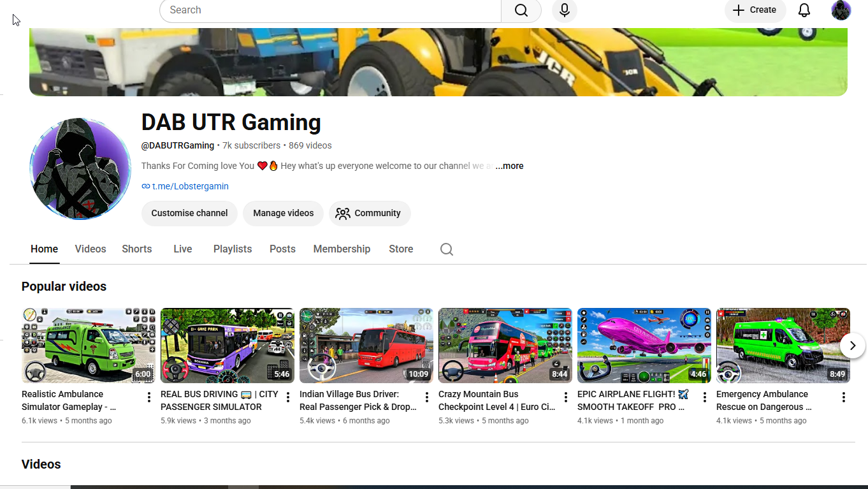This screenshot has width=868, height=489.
Task: Select the Home tab
Action: [x=45, y=249]
